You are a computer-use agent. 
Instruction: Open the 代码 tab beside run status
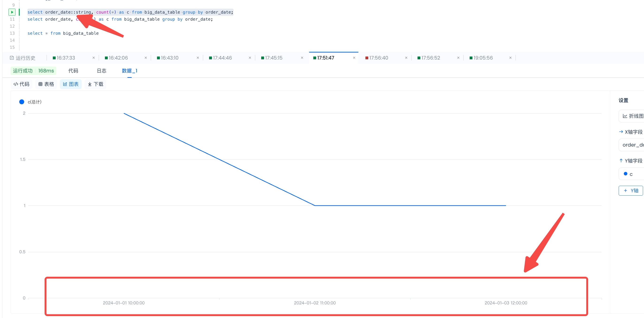[x=73, y=71]
